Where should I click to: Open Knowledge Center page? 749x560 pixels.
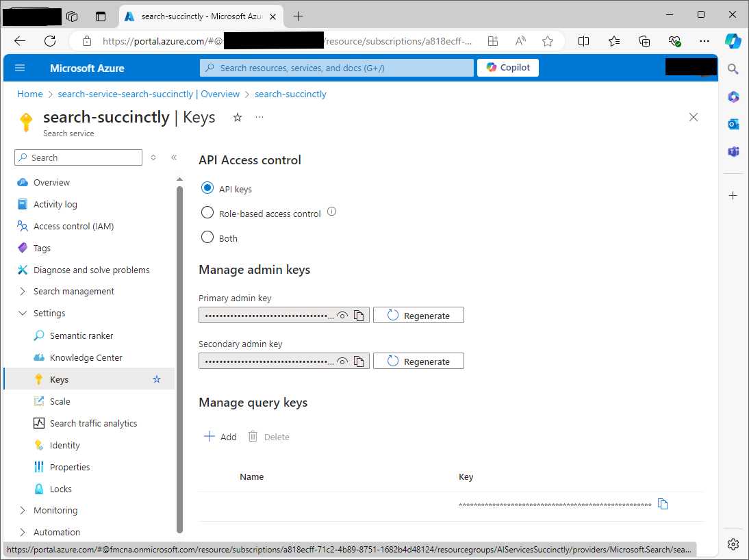[x=86, y=358]
